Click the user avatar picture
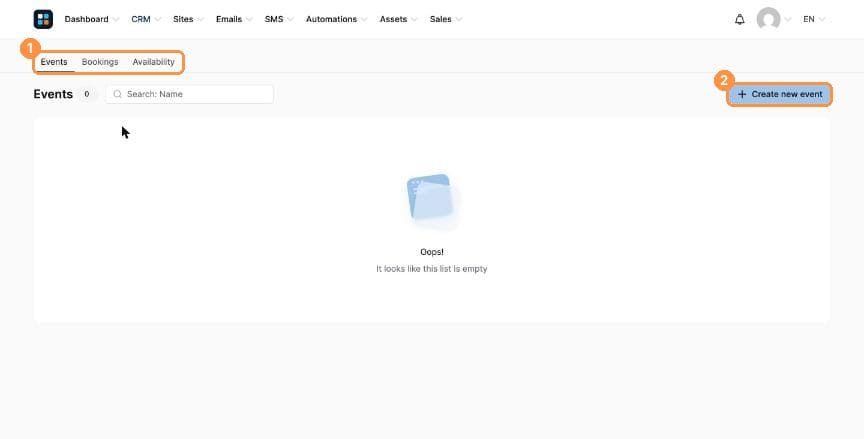Image resolution: width=864 pixels, height=439 pixels. (768, 19)
